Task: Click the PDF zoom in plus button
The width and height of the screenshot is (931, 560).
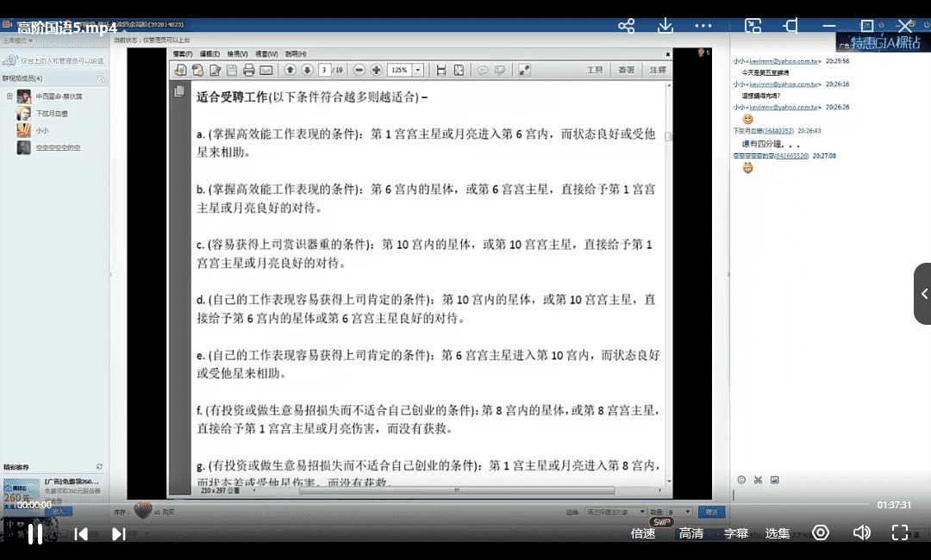Action: point(376,70)
